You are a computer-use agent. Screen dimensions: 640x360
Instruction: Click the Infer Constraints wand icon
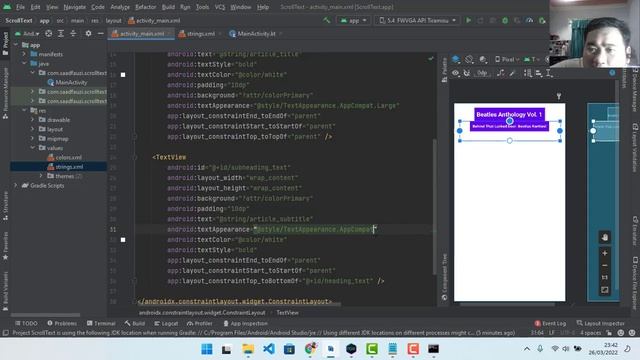(x=513, y=73)
